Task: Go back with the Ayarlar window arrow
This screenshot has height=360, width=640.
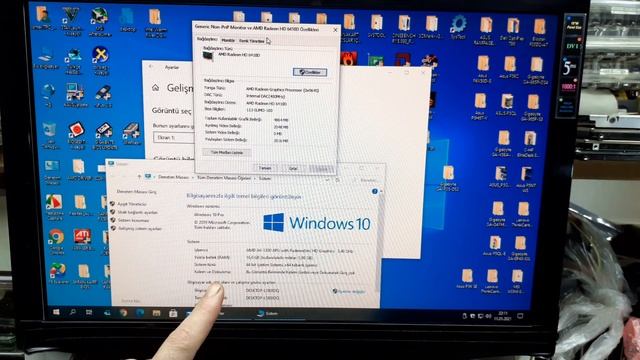Action: (151, 67)
